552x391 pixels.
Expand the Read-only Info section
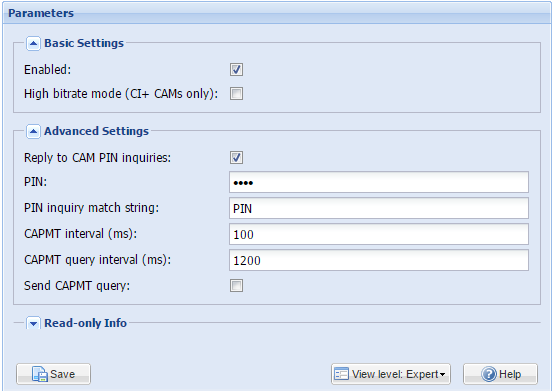[x=33, y=323]
